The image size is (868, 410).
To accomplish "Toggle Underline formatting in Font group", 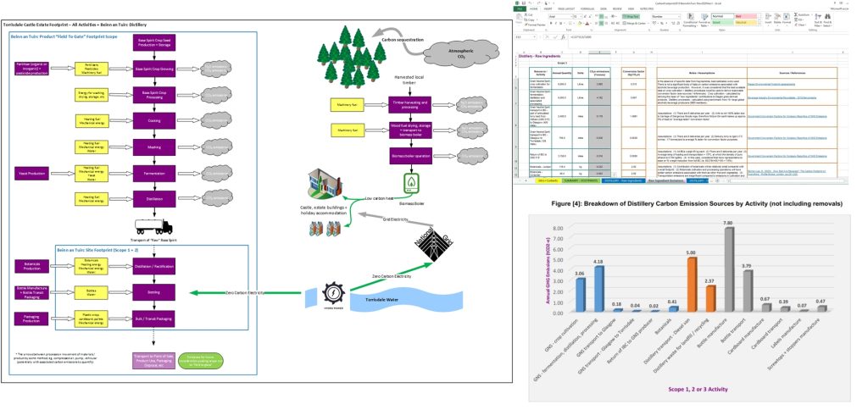I will (560, 23).
